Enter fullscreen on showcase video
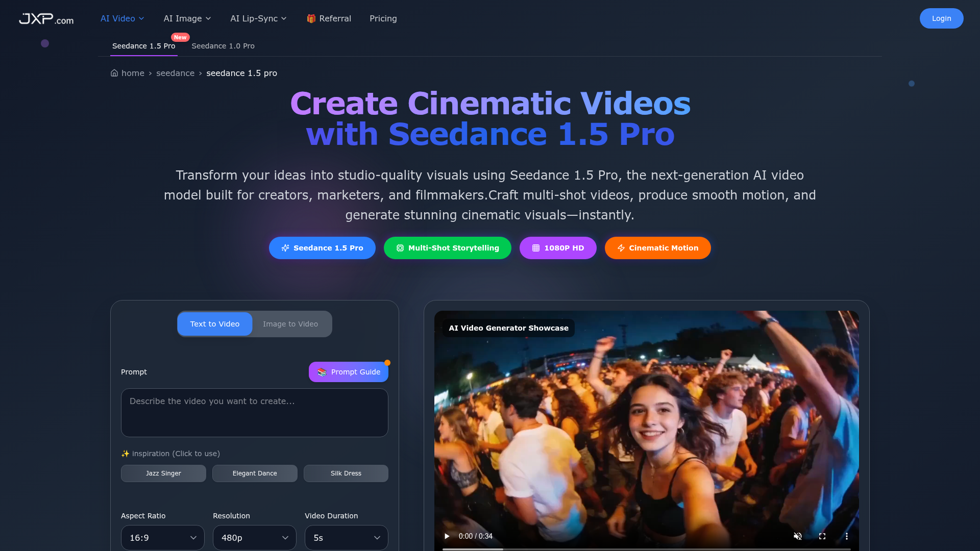Screen dimensions: 980x551 tap(822, 536)
